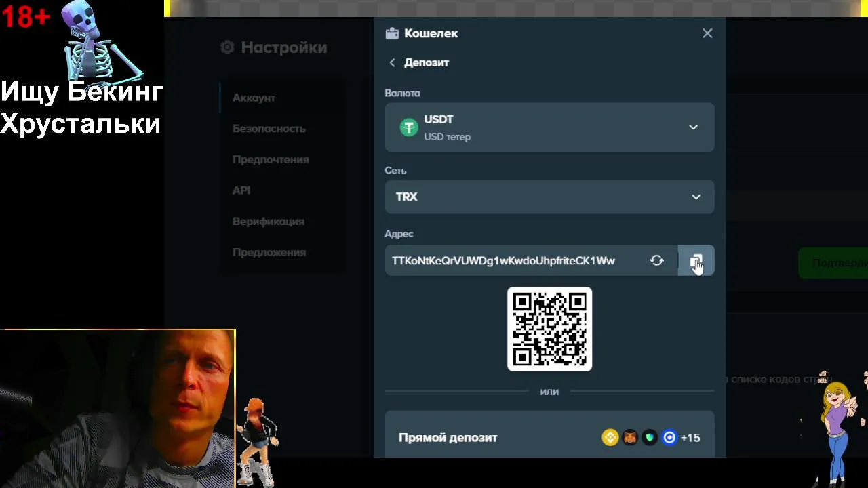Click the webcam overlay of streamer
The image size is (868, 488).
click(118, 409)
